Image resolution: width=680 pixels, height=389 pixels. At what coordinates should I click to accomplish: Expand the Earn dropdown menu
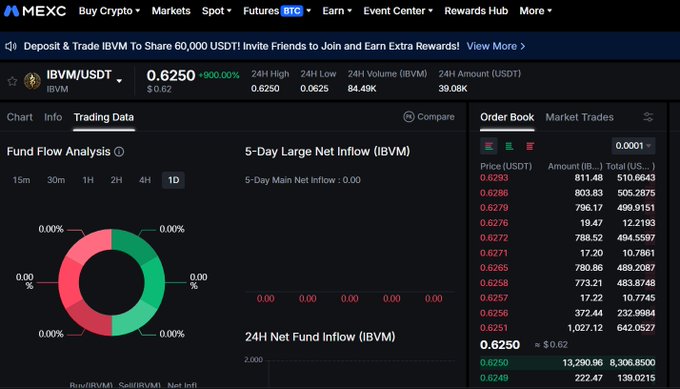337,11
